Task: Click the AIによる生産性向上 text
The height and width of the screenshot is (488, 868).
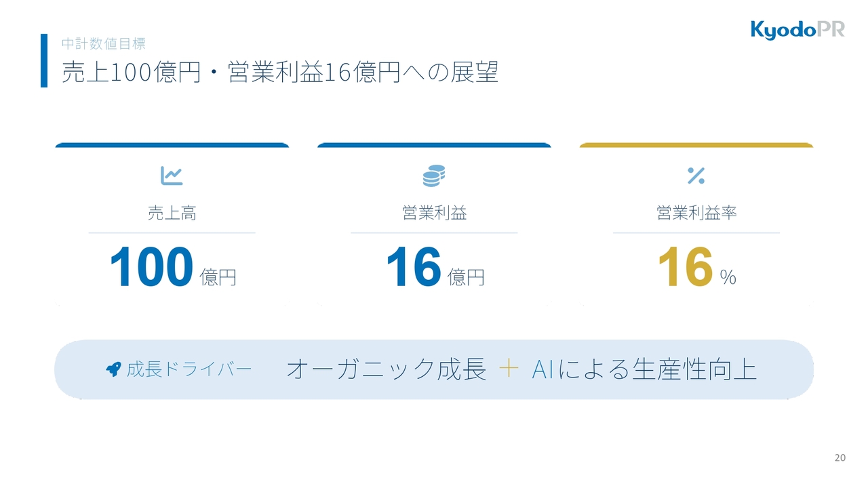Action: pyautogui.click(x=644, y=369)
